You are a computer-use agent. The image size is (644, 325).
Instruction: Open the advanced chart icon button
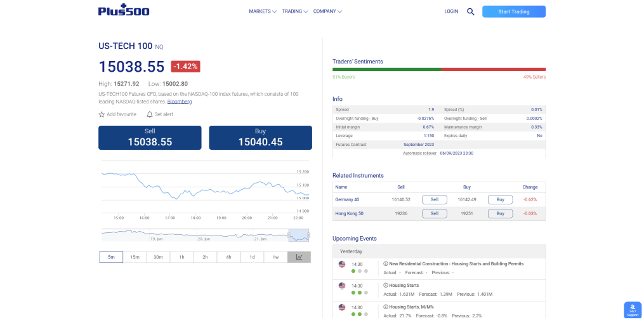coord(299,257)
